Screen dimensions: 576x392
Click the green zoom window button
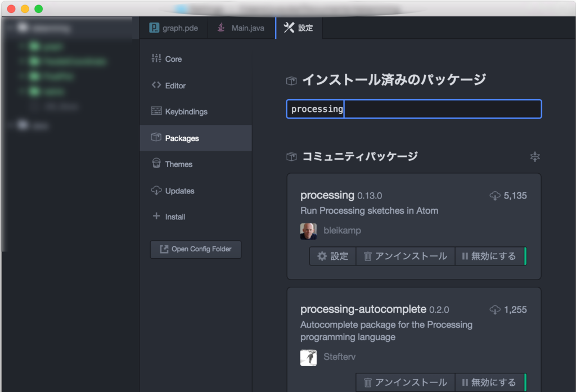click(39, 9)
